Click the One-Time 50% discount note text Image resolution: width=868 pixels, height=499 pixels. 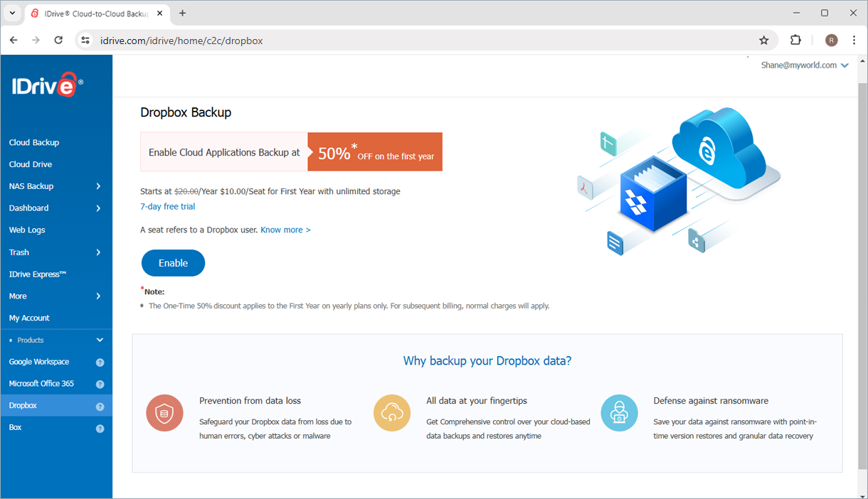[349, 306]
